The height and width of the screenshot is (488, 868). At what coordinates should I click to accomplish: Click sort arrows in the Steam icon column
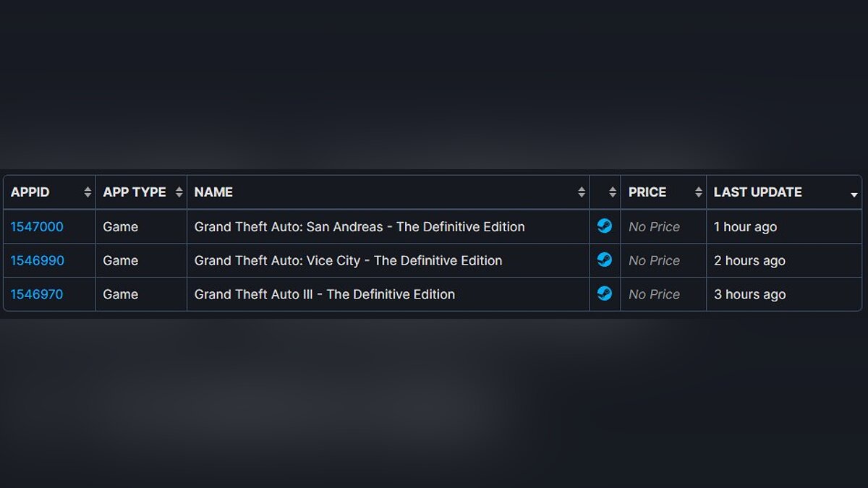(613, 192)
